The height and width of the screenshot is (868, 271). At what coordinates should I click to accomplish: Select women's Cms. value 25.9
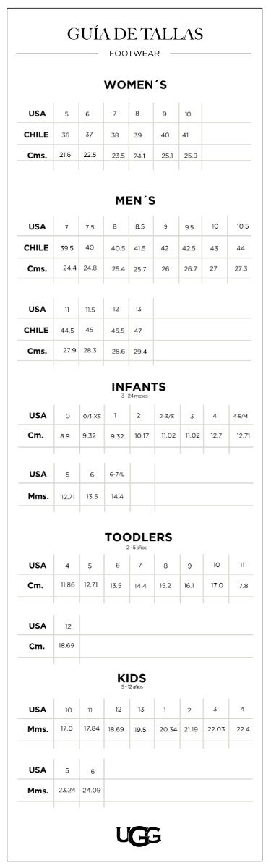click(x=191, y=156)
